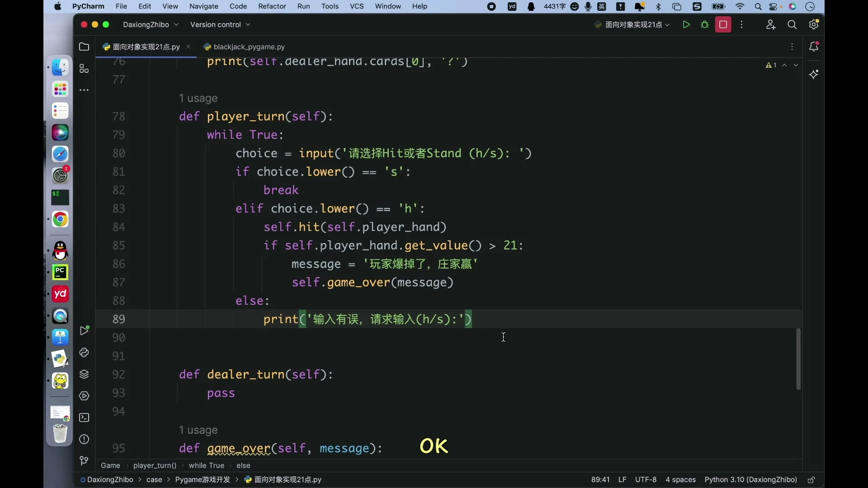
Task: Open the Terminal tool window
Action: click(84, 418)
